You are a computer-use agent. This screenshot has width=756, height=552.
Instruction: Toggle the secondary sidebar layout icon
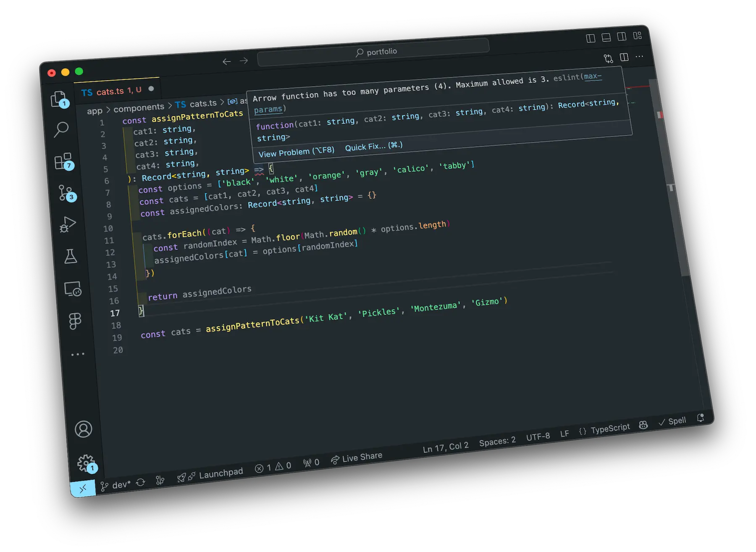coord(622,37)
